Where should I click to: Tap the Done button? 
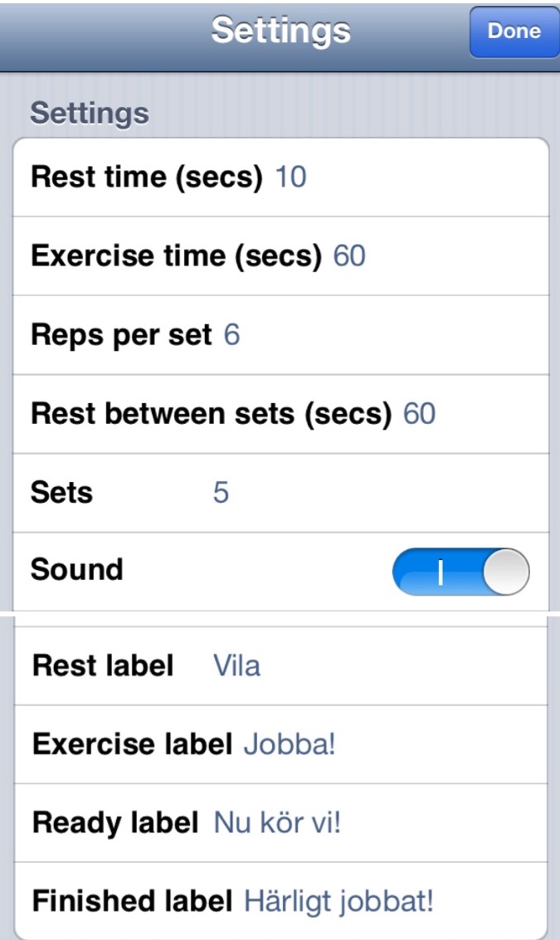click(515, 32)
